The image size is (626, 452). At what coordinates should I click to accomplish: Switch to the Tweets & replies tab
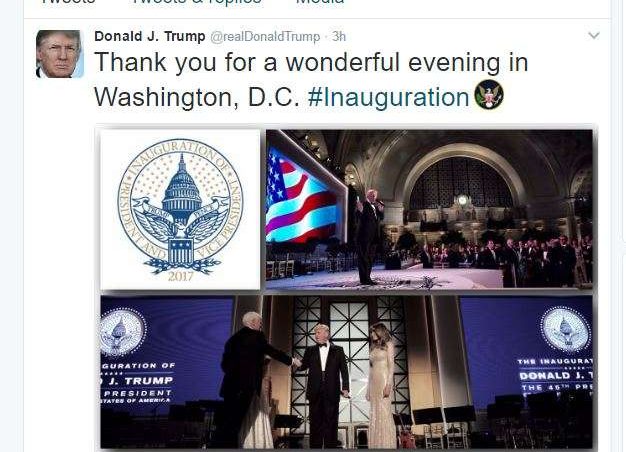tap(197, 2)
